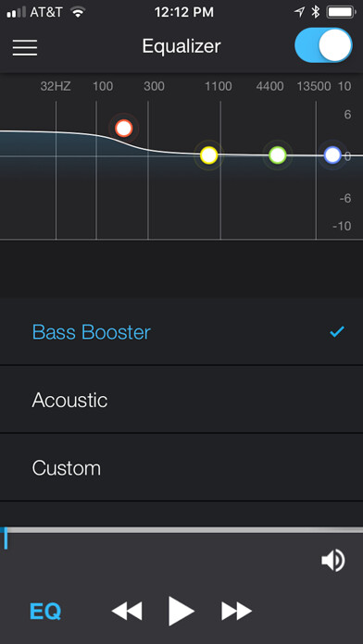Choose the Custom preset
The width and height of the screenshot is (363, 644).
coord(181,467)
